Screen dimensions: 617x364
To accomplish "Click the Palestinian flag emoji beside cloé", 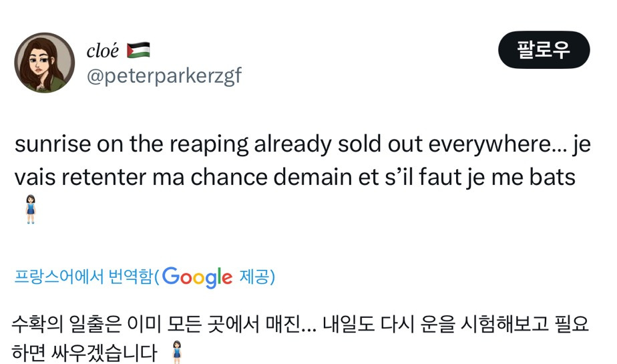I will [x=138, y=50].
